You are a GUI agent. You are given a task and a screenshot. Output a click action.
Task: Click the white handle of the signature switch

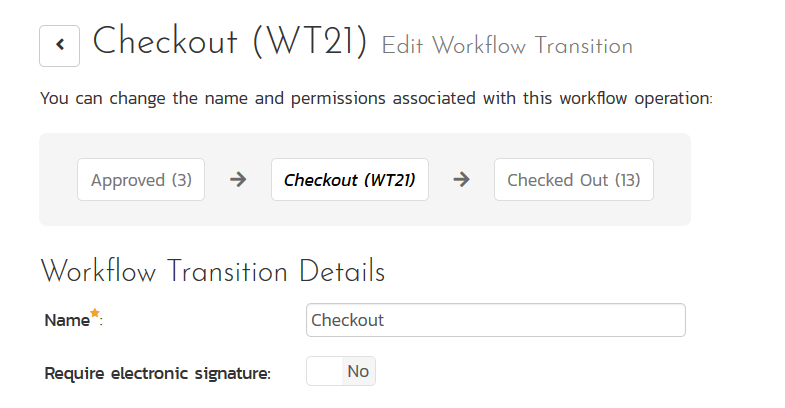(x=324, y=372)
